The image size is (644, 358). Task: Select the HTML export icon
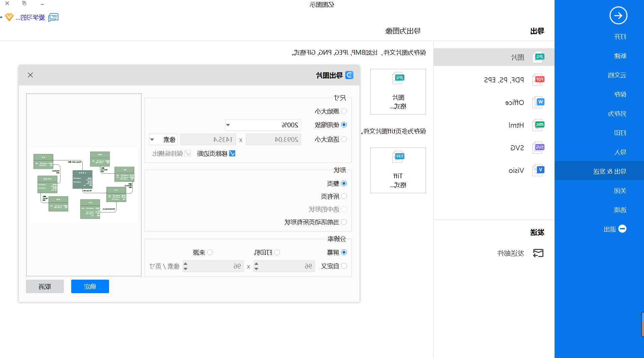(539, 125)
